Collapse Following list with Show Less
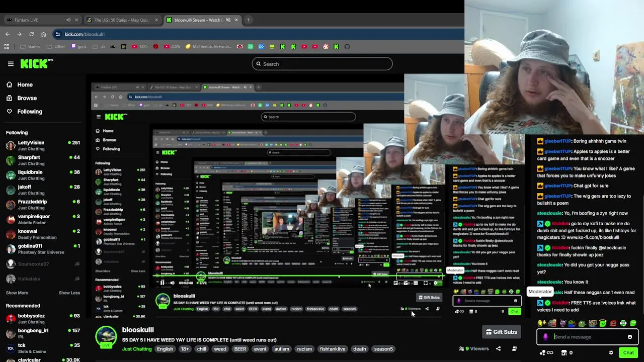The image size is (644, 362). click(x=69, y=293)
